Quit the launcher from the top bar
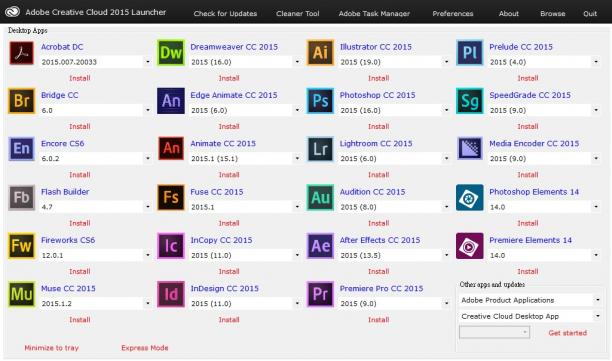Screen dimensions: 612x361 point(590,13)
